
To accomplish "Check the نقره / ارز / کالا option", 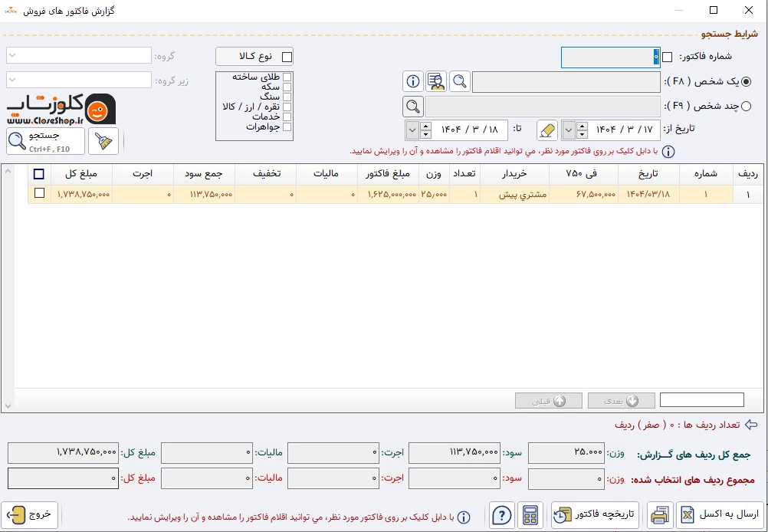I will pyautogui.click(x=287, y=107).
